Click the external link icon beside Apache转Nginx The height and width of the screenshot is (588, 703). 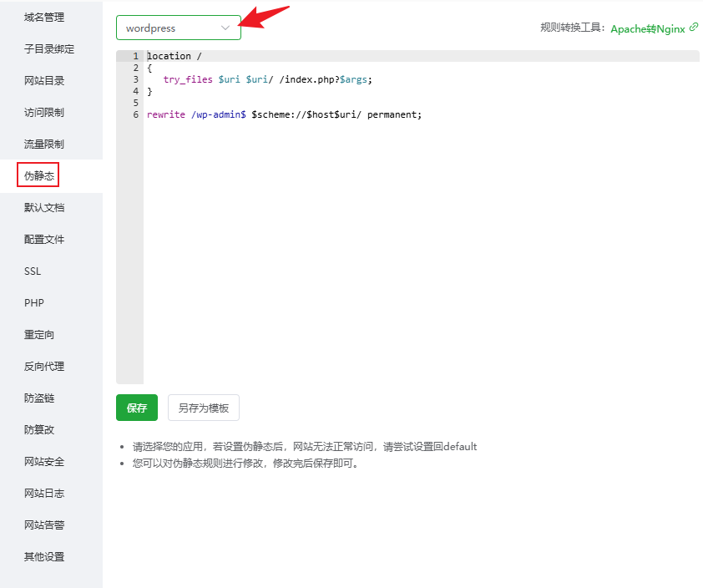point(694,28)
